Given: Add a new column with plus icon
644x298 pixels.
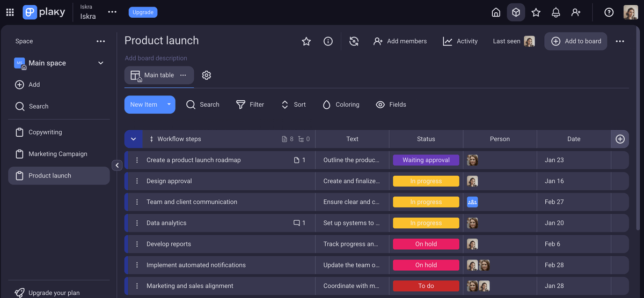Looking at the screenshot, I should (x=620, y=139).
